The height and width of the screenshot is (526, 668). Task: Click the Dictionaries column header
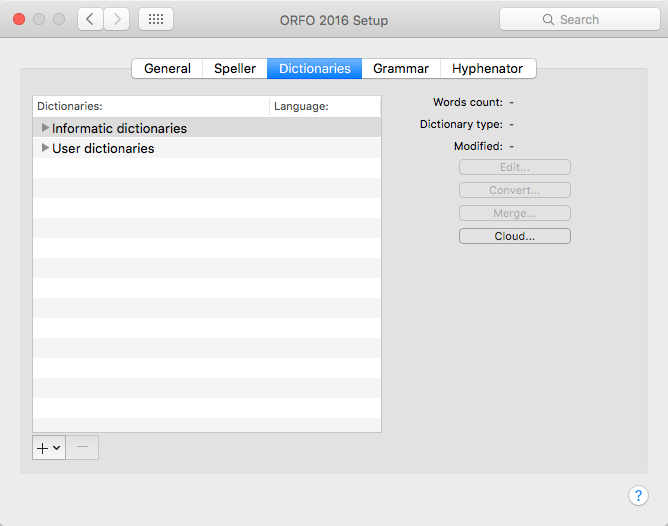click(151, 106)
